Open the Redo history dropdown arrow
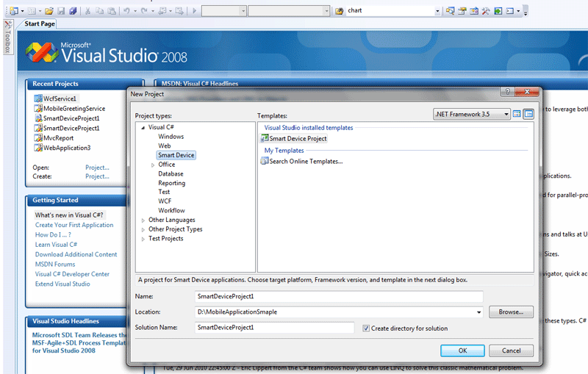Viewport: 588px width, 374px height. (x=153, y=11)
